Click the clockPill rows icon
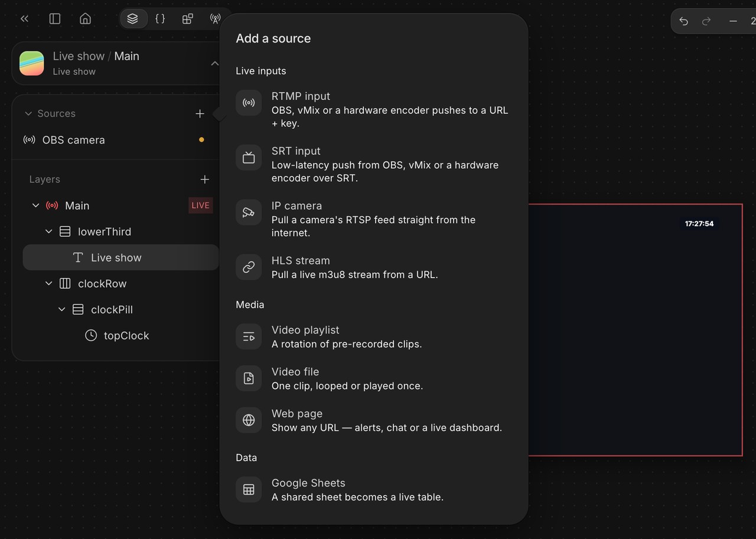The width and height of the screenshot is (756, 539). (78, 309)
